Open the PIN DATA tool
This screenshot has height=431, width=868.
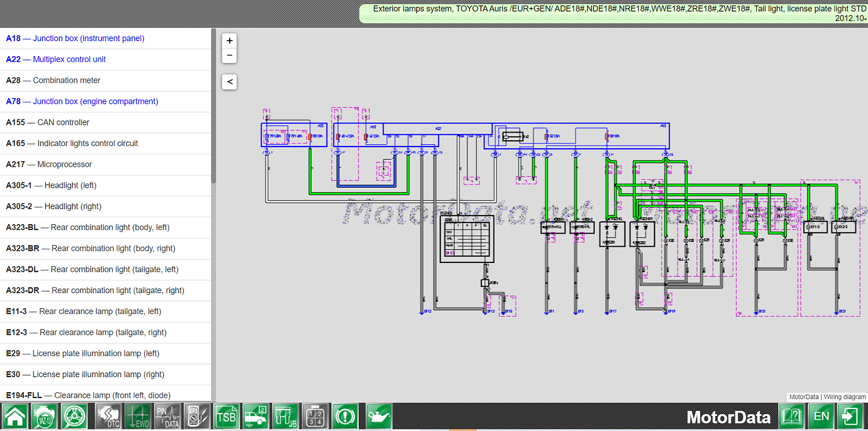point(167,416)
